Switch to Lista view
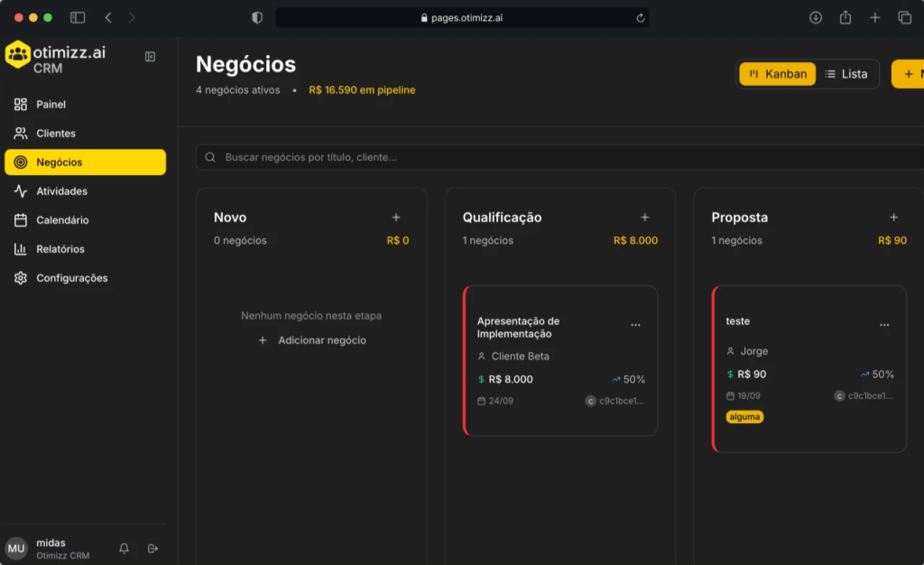Image resolution: width=924 pixels, height=565 pixels. coord(845,74)
